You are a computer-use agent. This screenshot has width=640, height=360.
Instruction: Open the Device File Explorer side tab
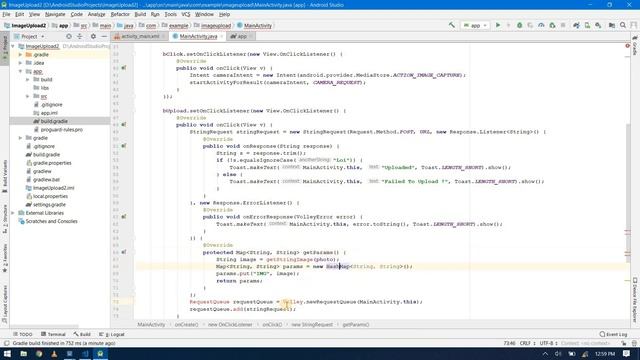[x=635, y=300]
